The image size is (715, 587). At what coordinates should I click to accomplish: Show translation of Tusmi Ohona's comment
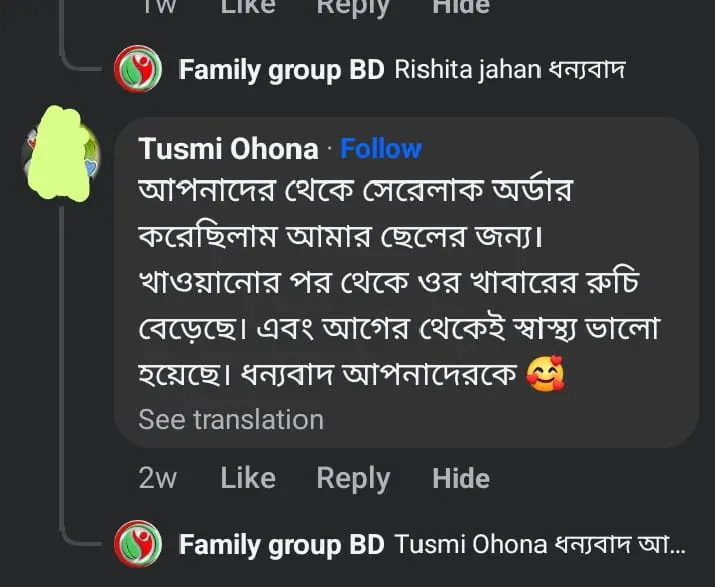pos(231,420)
